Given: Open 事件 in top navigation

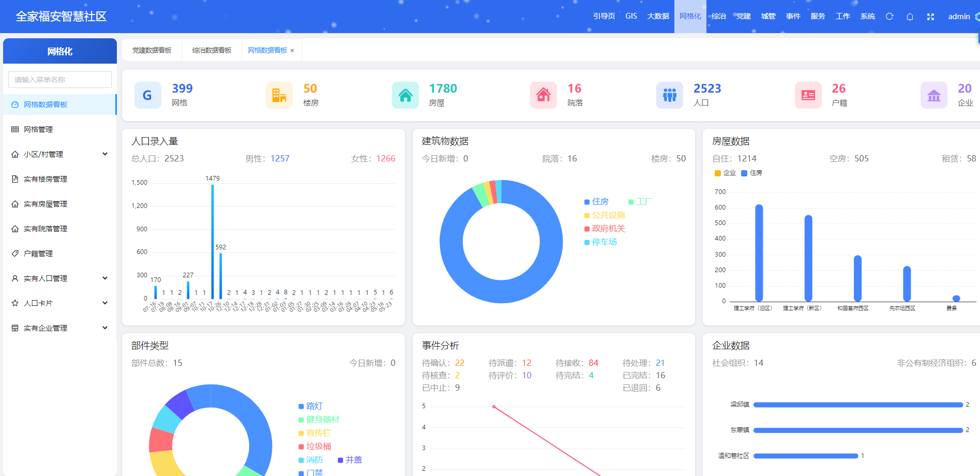Looking at the screenshot, I should tap(793, 17).
